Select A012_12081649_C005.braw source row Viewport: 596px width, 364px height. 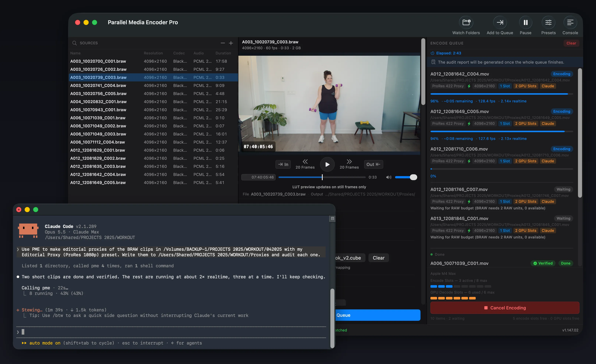coord(153,183)
